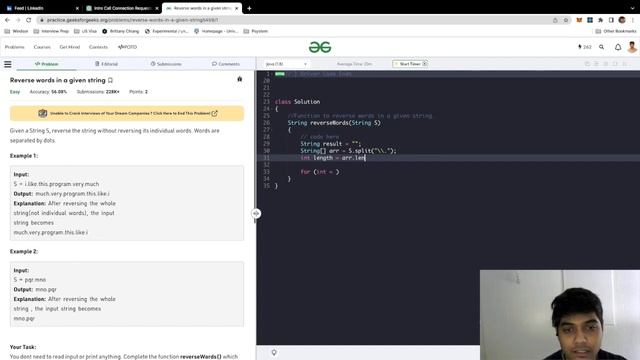Click 'Reverse words in a given string' title
This screenshot has height=360, width=640.
58,80
